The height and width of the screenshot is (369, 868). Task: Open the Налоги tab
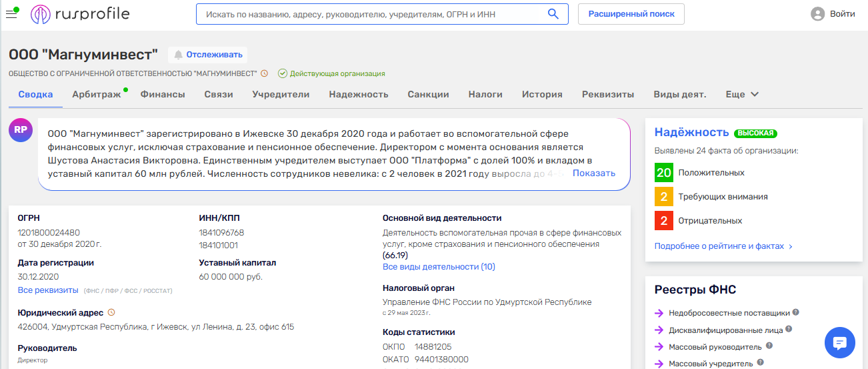[485, 94]
